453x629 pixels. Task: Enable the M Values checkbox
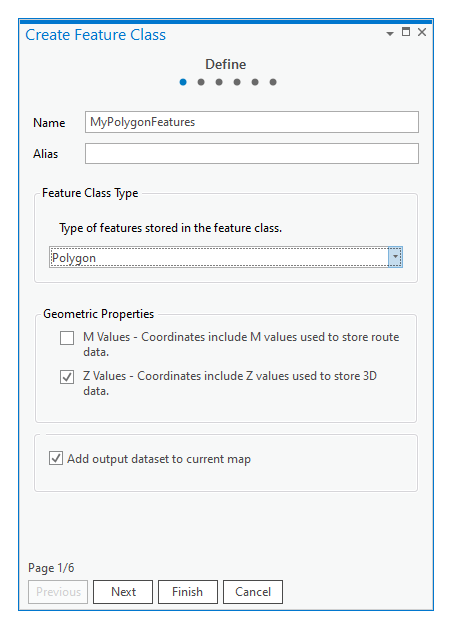67,338
